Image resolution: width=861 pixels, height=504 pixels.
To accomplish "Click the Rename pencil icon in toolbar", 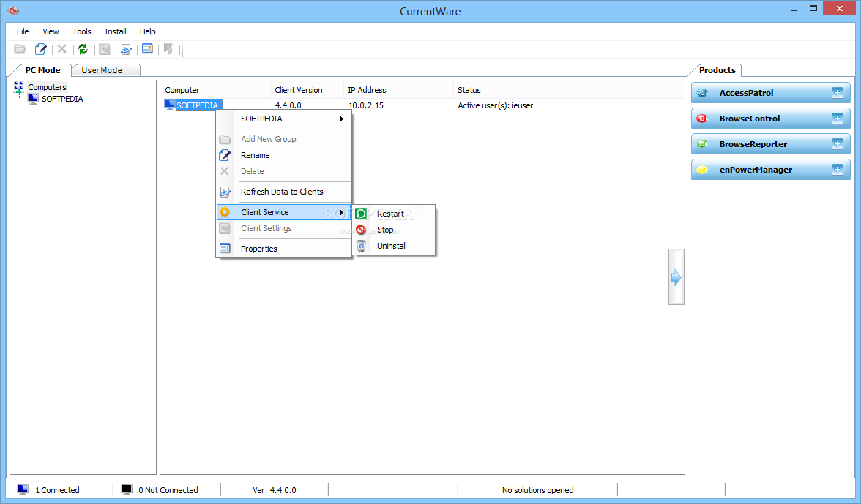I will pos(41,49).
